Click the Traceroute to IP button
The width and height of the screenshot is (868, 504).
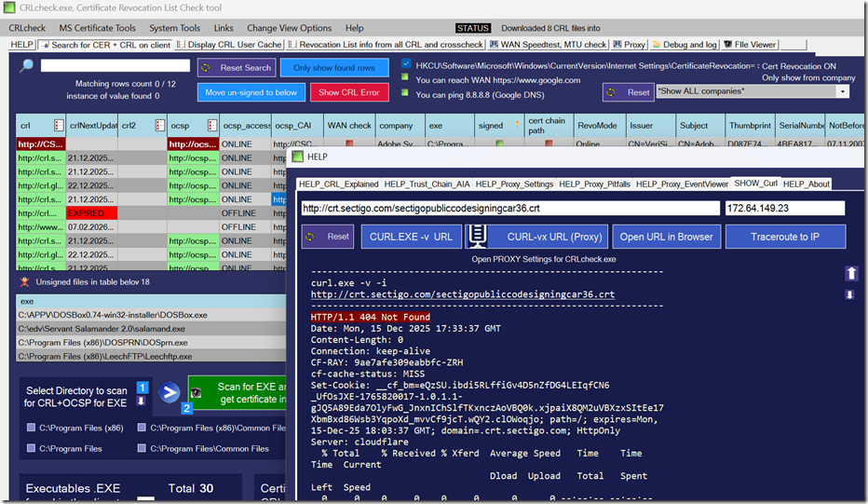tap(784, 237)
